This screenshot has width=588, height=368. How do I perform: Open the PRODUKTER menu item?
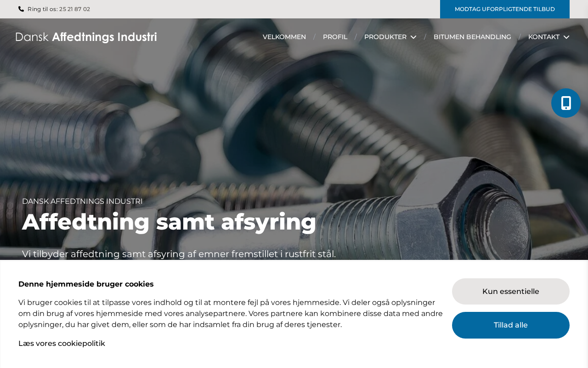[x=385, y=37]
